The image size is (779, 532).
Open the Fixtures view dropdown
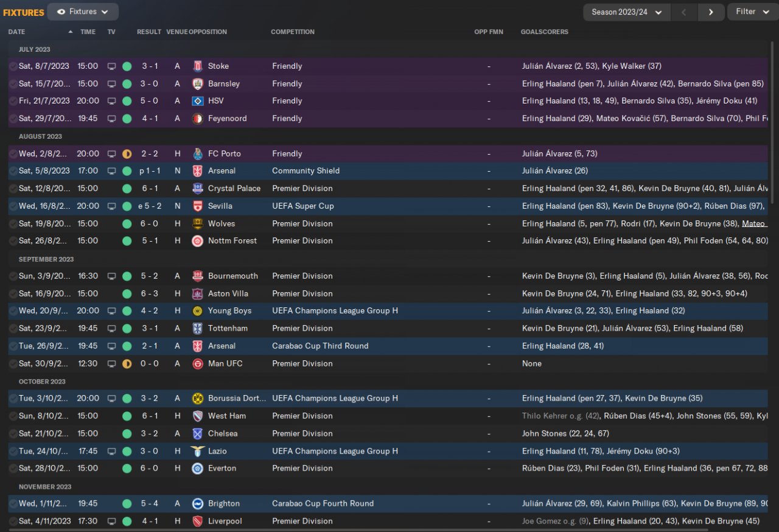click(83, 12)
